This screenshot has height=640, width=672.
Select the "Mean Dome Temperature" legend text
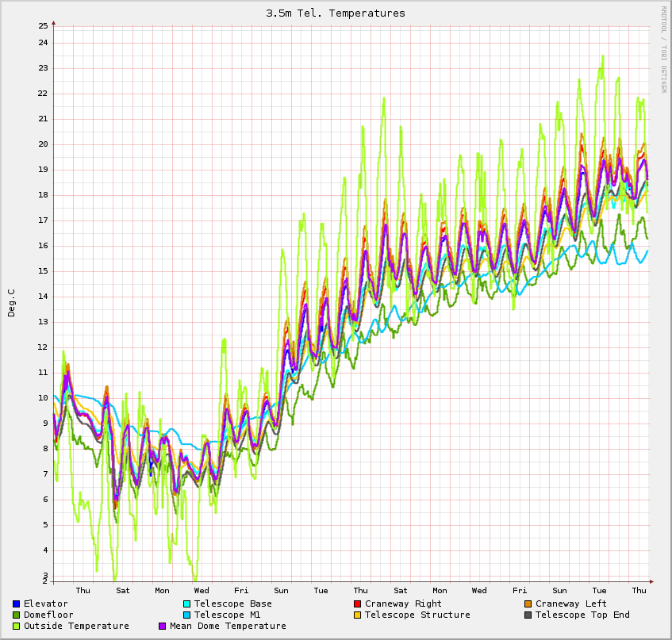[x=228, y=626]
